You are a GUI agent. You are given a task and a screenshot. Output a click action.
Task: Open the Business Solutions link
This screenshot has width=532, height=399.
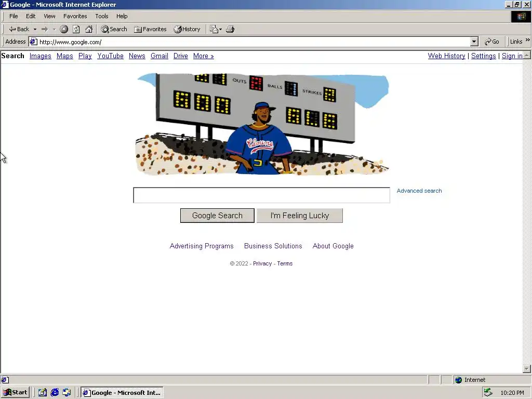click(273, 246)
